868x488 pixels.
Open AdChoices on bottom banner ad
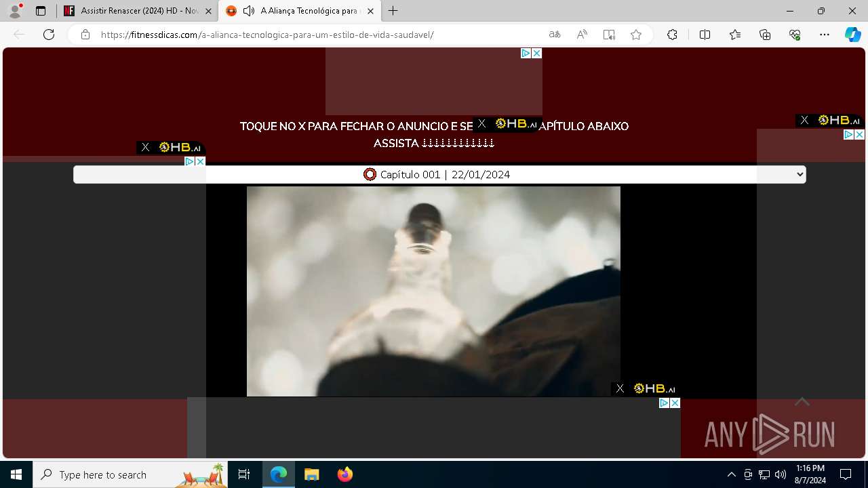(x=664, y=403)
